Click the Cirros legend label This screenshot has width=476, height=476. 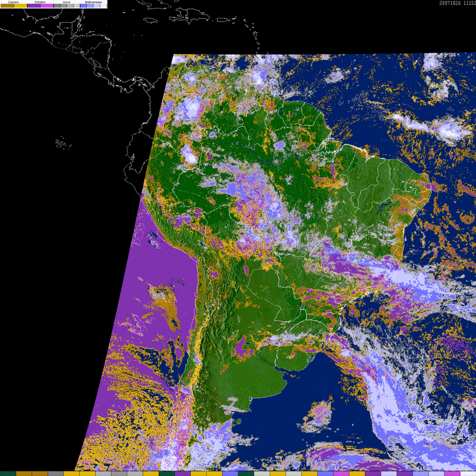66,2
